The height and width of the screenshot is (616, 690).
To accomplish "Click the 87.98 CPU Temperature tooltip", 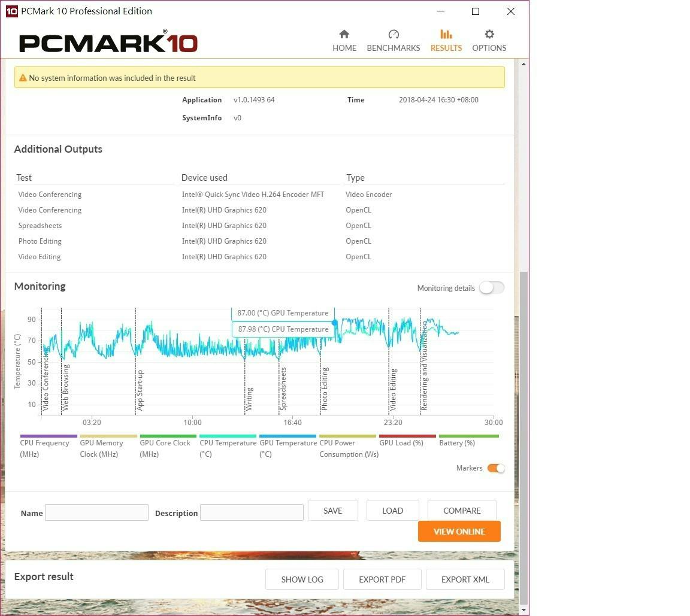I will pos(283,329).
